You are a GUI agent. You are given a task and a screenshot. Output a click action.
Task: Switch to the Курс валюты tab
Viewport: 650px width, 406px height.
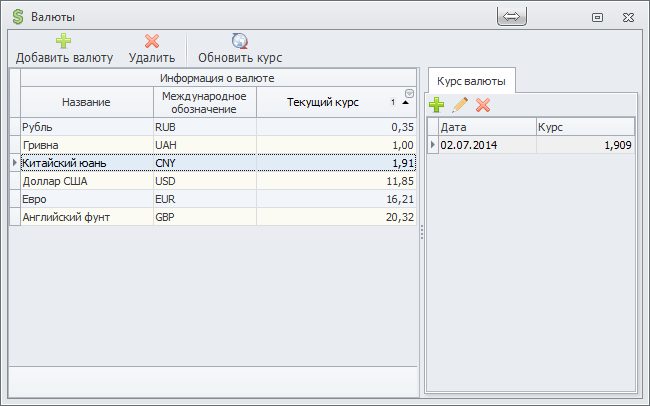(x=471, y=80)
